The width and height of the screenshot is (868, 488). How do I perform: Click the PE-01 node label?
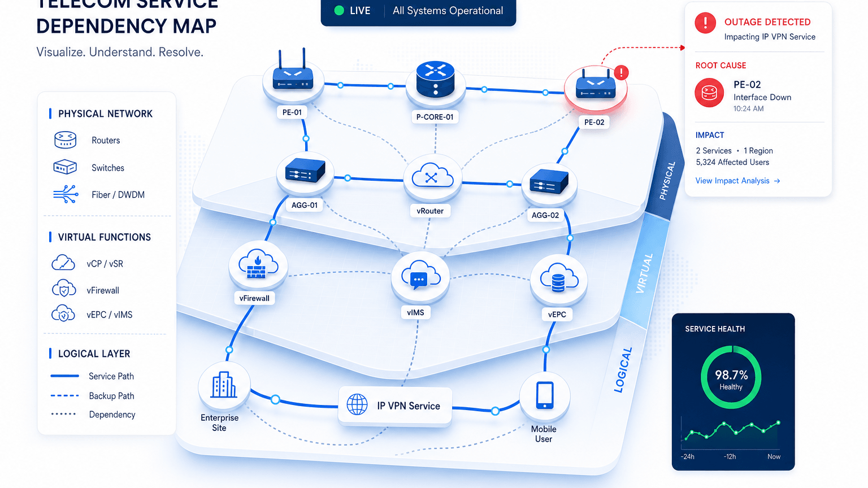pyautogui.click(x=292, y=112)
